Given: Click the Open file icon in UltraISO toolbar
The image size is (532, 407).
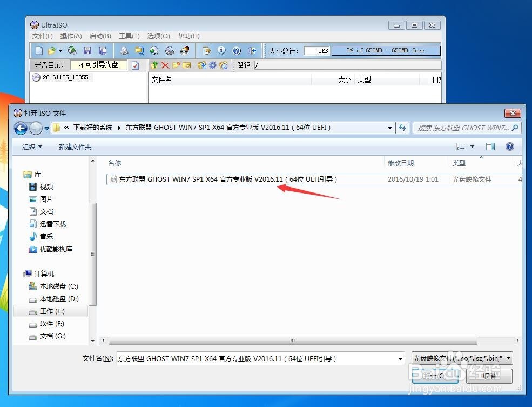Looking at the screenshot, I should [51, 51].
